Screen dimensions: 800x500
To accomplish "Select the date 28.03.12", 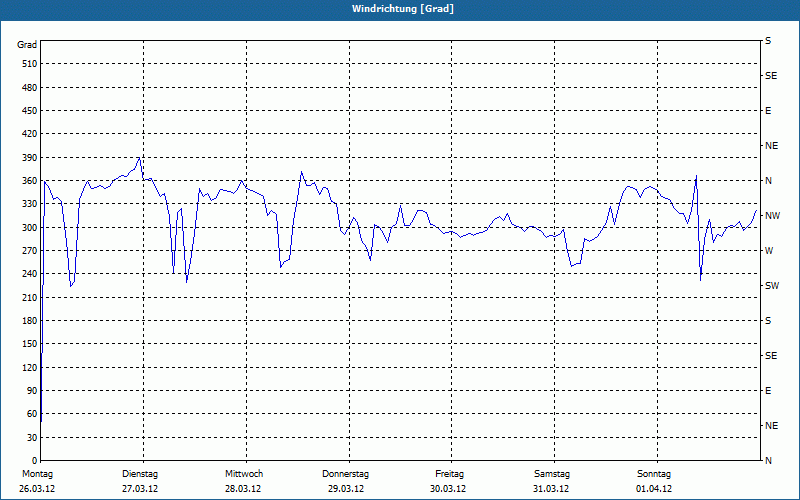I will pyautogui.click(x=243, y=489).
